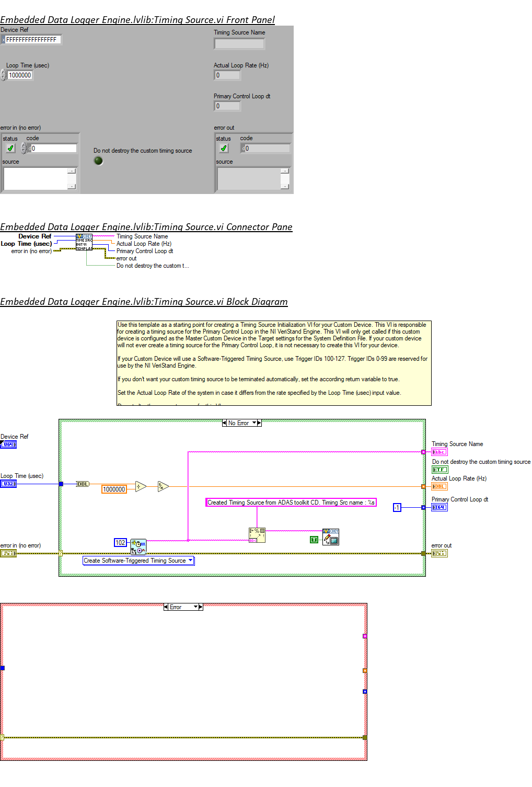Select the Loop Time U32 terminal on diagram
The width and height of the screenshot is (532, 787).
click(8, 484)
